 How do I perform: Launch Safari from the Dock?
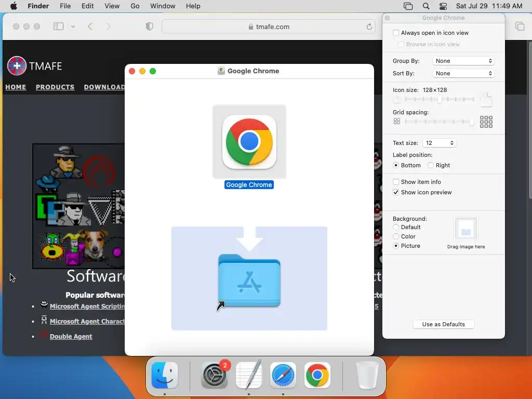point(283,375)
